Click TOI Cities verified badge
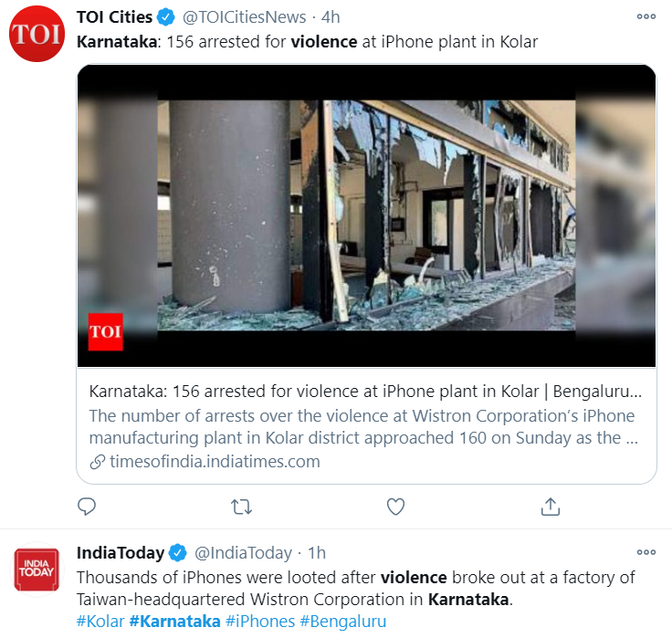Viewport: 672px width, 638px height. tap(166, 17)
